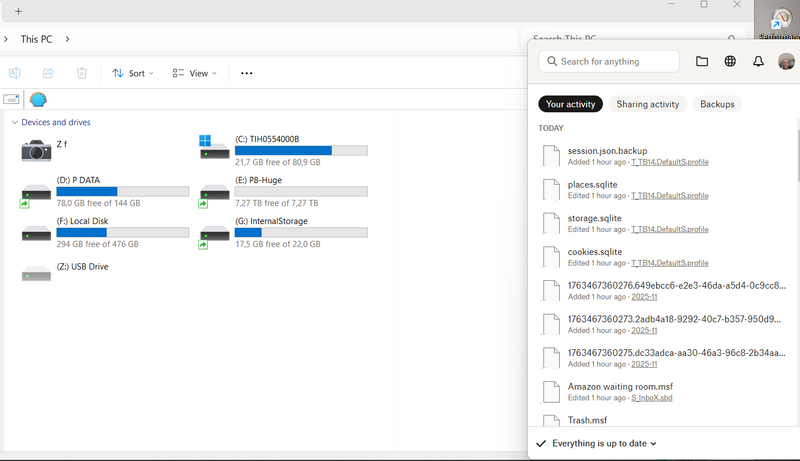The width and height of the screenshot is (800, 461).
Task: Open 2025-11 link under 1763467360273 file
Action: (x=644, y=330)
